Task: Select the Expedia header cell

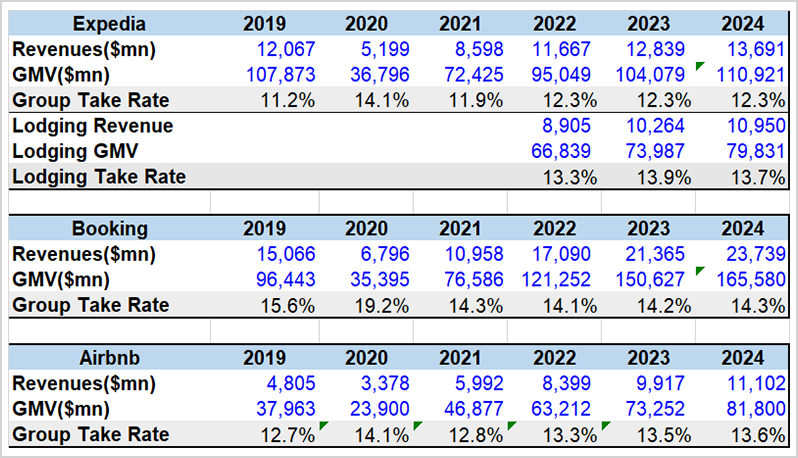Action: click(x=109, y=24)
